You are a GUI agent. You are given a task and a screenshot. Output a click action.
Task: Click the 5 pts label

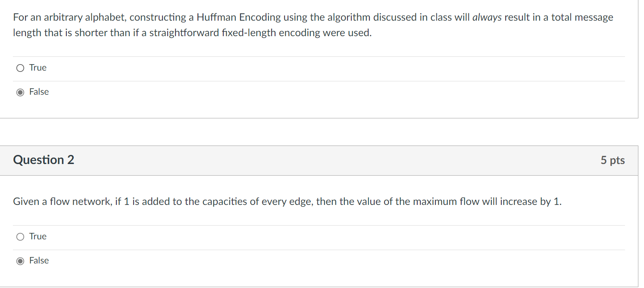tap(613, 160)
